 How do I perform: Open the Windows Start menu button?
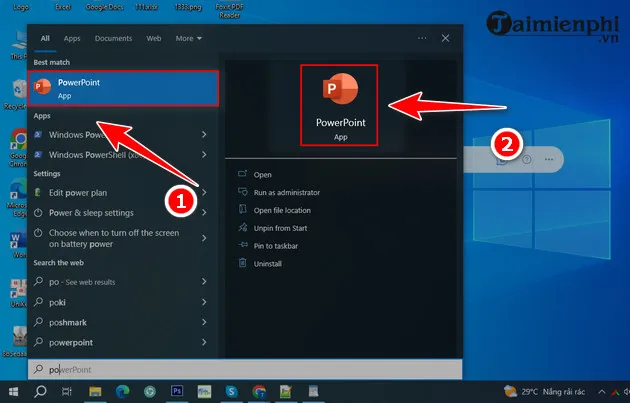(13, 391)
